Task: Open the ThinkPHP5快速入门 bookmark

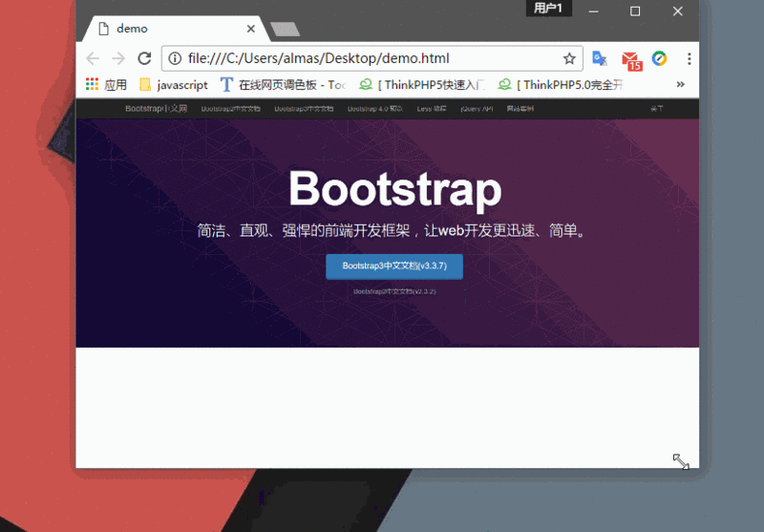Action: (x=422, y=85)
